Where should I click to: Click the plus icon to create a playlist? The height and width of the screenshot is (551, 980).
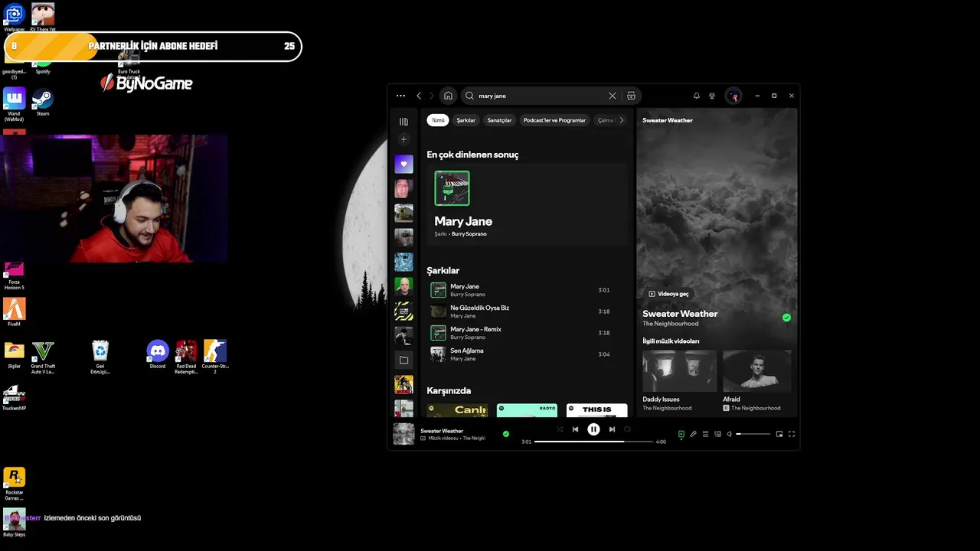pos(403,139)
